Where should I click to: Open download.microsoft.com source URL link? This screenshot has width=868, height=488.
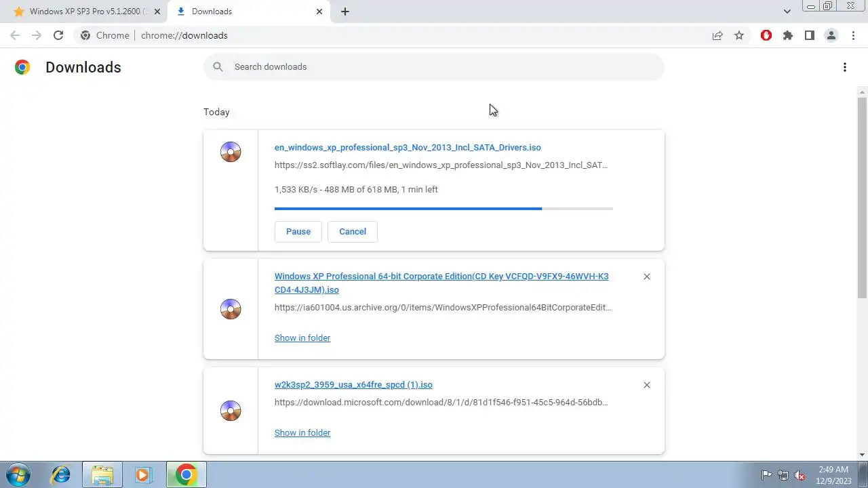coord(441,402)
